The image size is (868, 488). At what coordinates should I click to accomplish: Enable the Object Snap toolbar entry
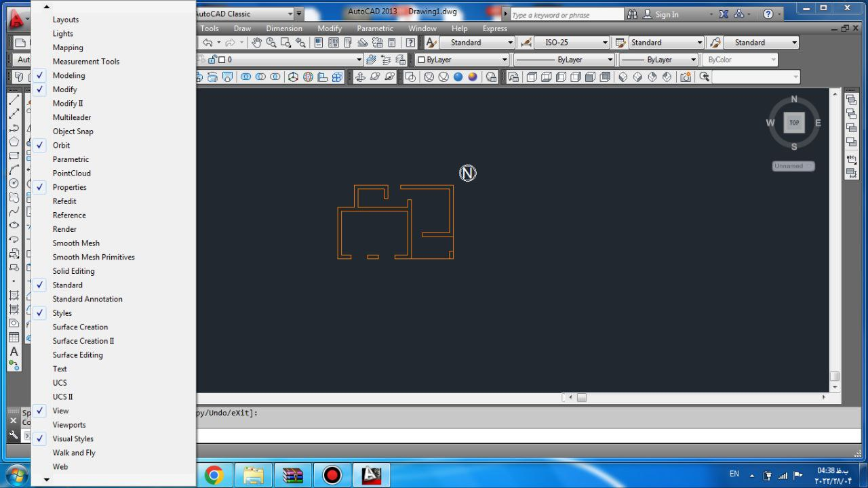[73, 131]
